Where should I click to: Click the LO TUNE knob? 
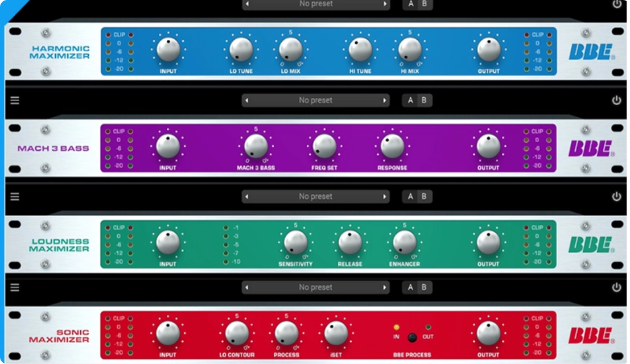241,49
